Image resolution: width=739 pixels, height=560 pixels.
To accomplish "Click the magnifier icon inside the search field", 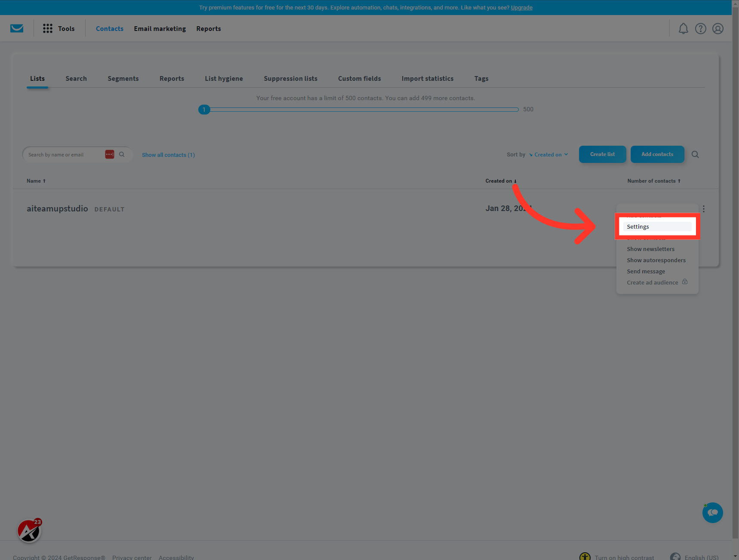I will (x=122, y=154).
